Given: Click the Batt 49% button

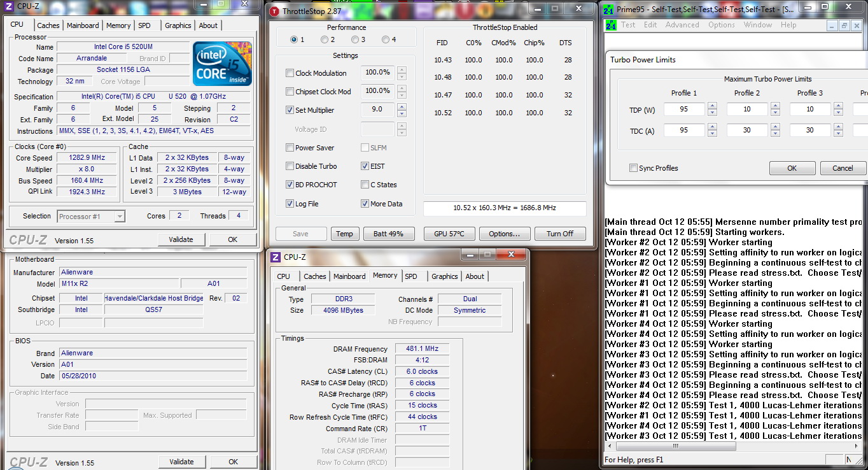Looking at the screenshot, I should tap(388, 234).
